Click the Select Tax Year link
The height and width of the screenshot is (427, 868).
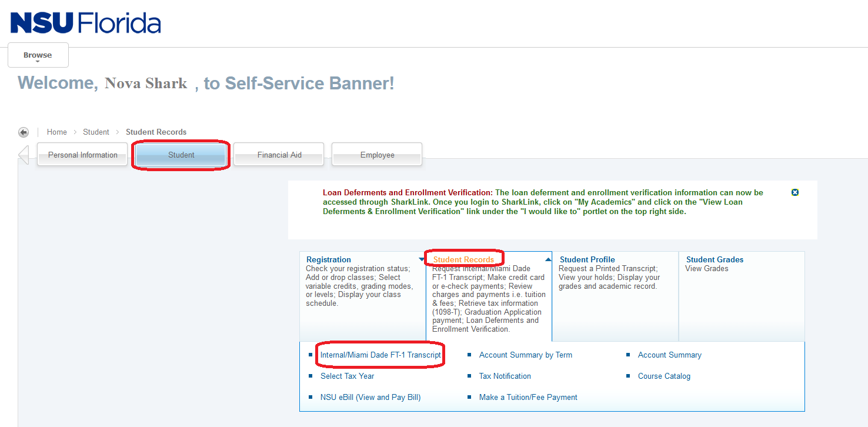[x=348, y=376]
